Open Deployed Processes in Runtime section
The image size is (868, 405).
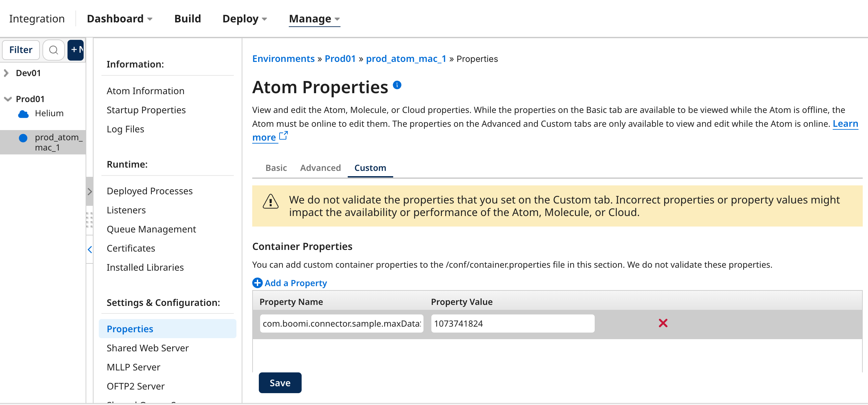pyautogui.click(x=149, y=191)
